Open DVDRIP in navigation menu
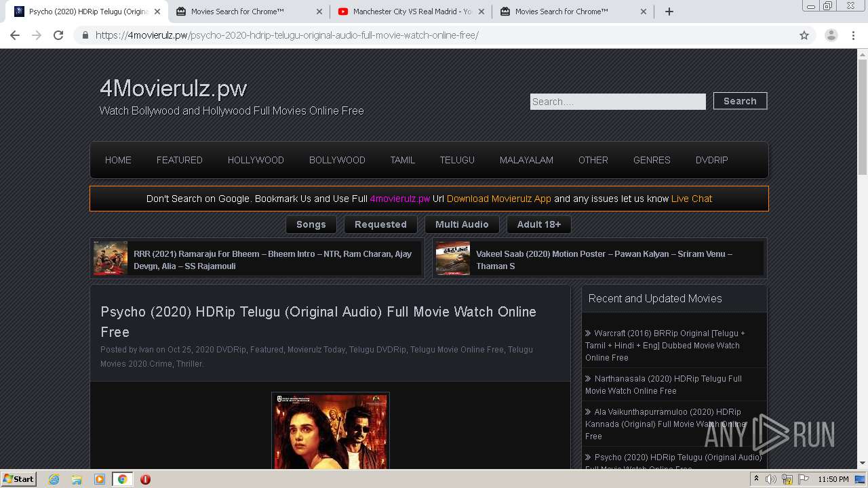This screenshot has height=488, width=868. coord(711,160)
